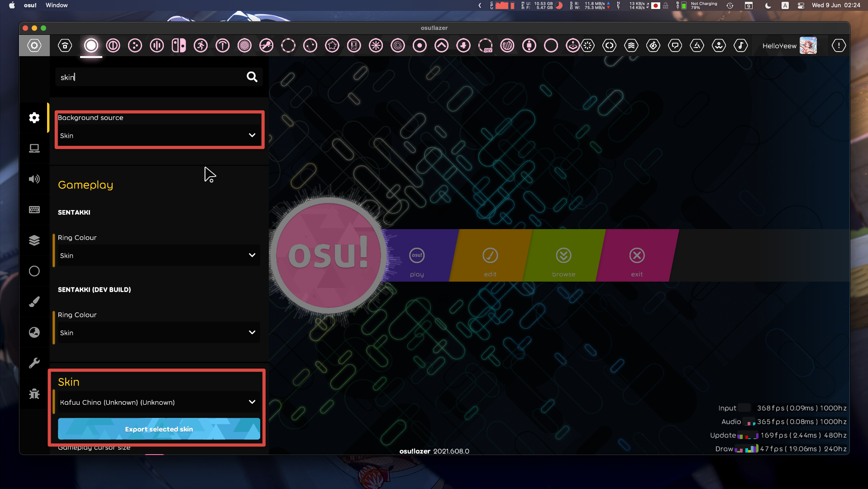Open the Background source dropdown

tap(159, 135)
